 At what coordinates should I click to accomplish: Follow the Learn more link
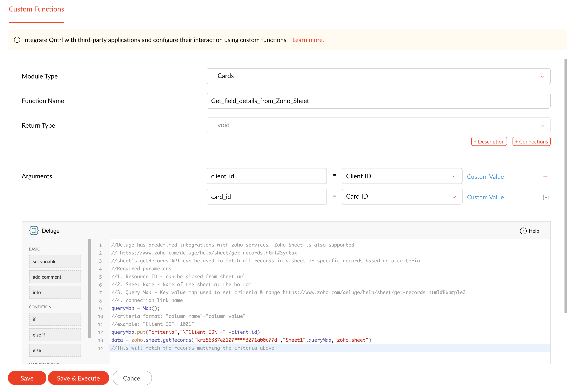pyautogui.click(x=308, y=40)
